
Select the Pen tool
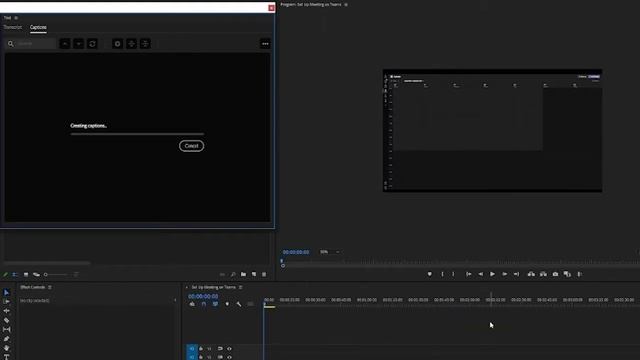tap(7, 339)
